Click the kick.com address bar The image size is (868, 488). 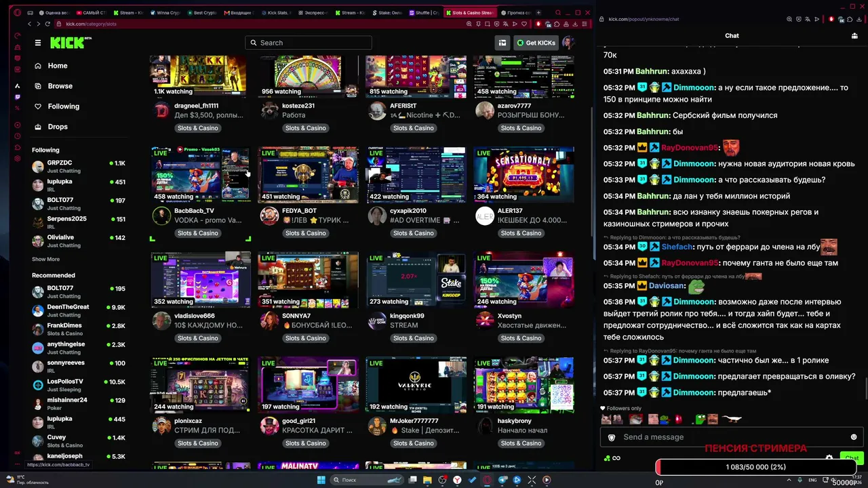coord(261,24)
